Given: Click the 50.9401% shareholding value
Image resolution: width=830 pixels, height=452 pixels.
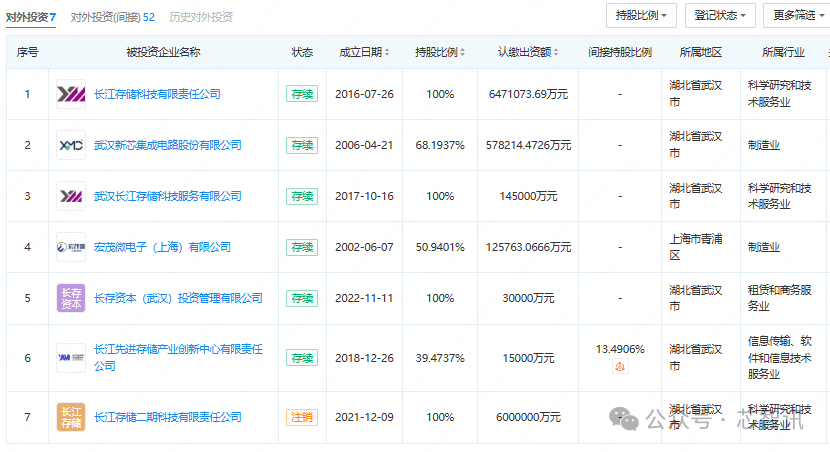Looking at the screenshot, I should [x=440, y=247].
